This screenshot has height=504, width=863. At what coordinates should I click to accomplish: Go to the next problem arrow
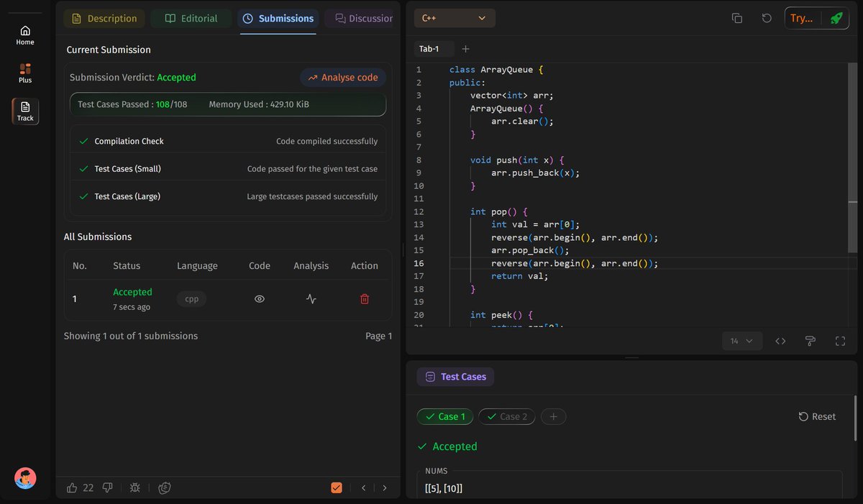tap(385, 487)
